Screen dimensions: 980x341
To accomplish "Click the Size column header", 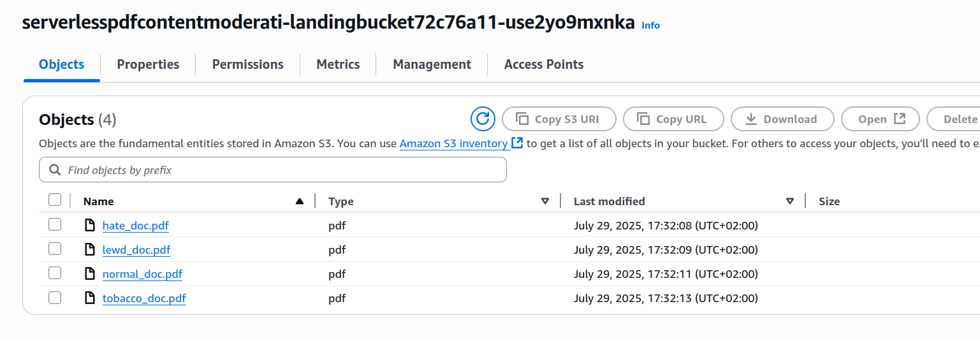I will click(829, 201).
